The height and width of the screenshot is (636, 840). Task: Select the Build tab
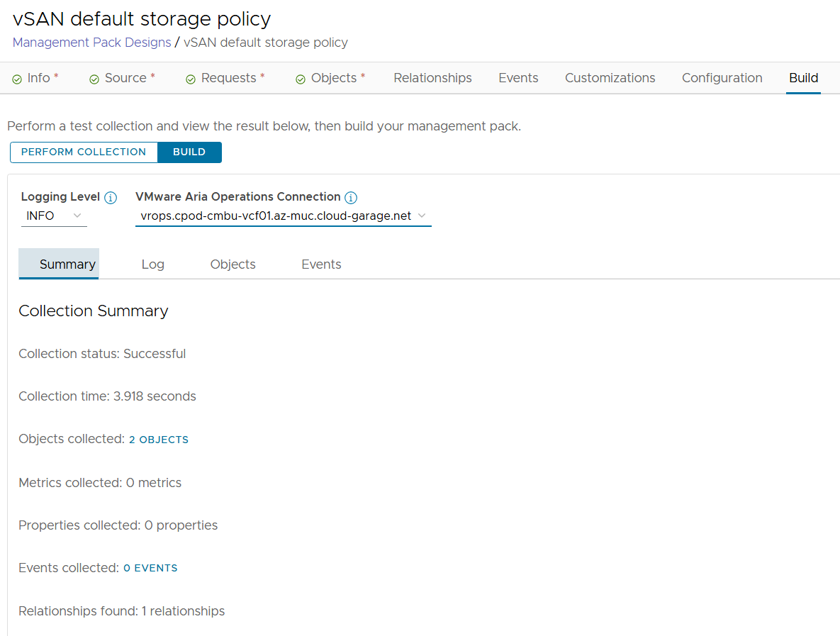click(x=803, y=78)
